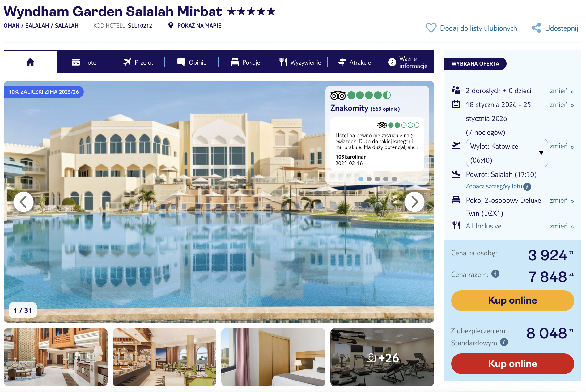Select third review carousel dot
Viewport: 586px width, 392px height.
click(x=377, y=179)
